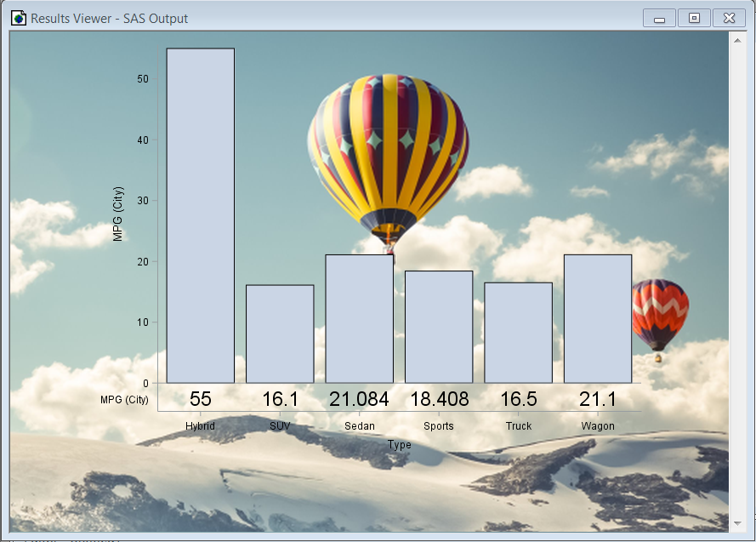Click the y-axis tick label 20
Image resolution: width=756 pixels, height=542 pixels.
click(143, 262)
